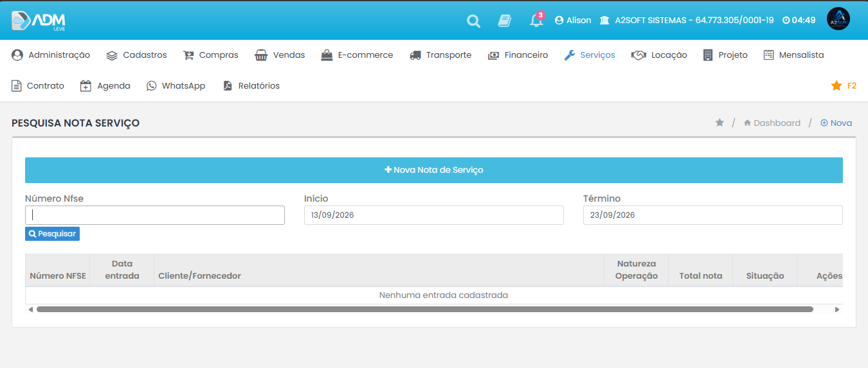This screenshot has width=868, height=368.
Task: Open the WhatsApp menu item
Action: (176, 85)
